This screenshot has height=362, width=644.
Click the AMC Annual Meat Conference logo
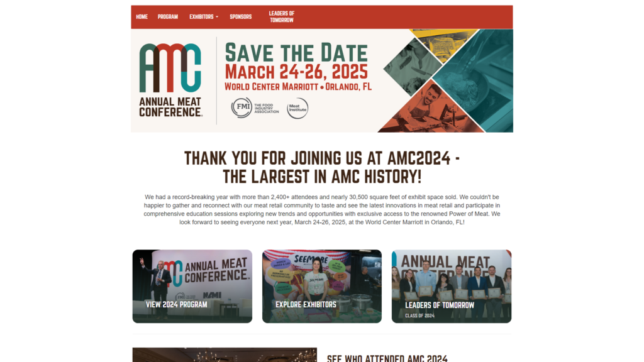point(170,80)
